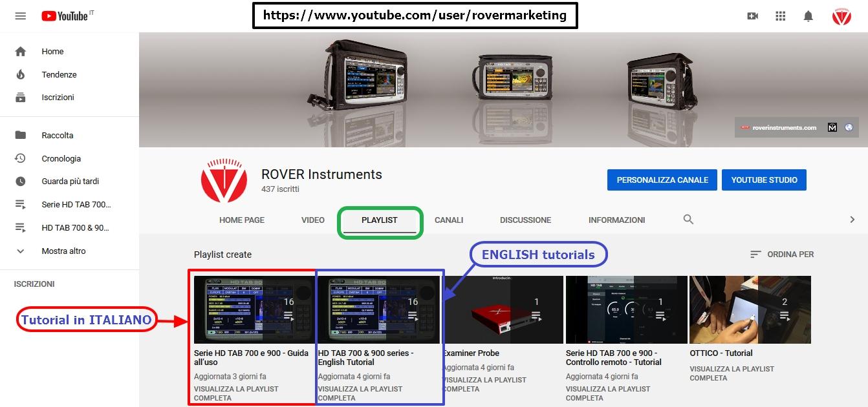Open the YouTube apps grid
This screenshot has height=407, width=868.
780,16
